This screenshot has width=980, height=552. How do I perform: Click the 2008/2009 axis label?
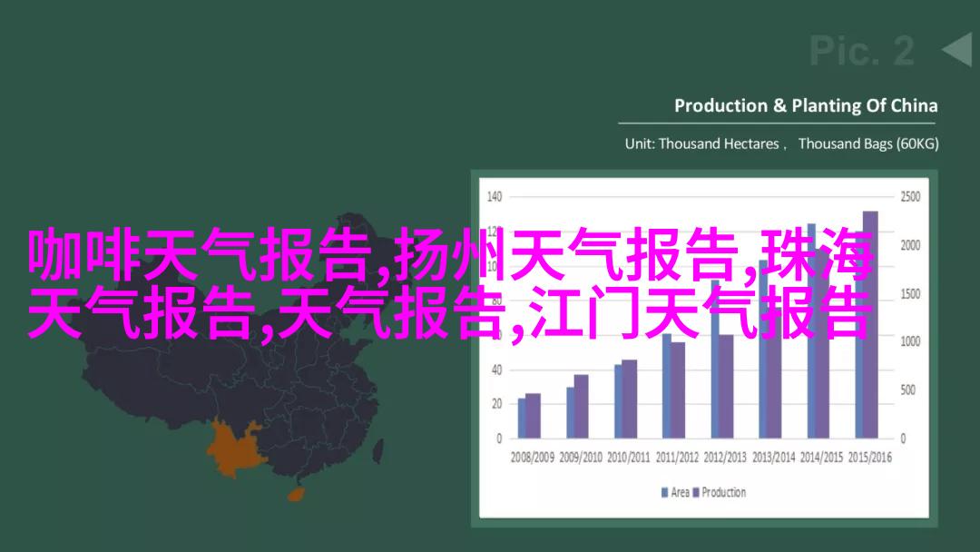pos(533,458)
